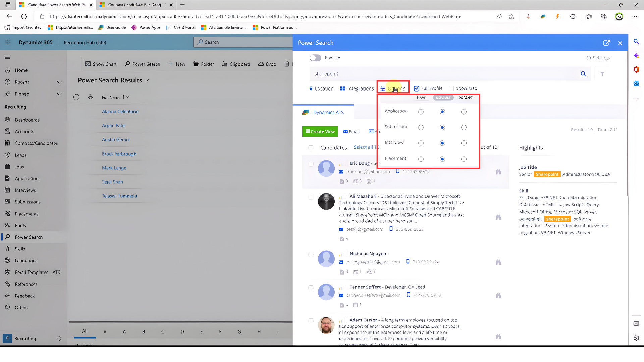Open Integrations filter
The height and width of the screenshot is (362, 644).
click(x=357, y=88)
